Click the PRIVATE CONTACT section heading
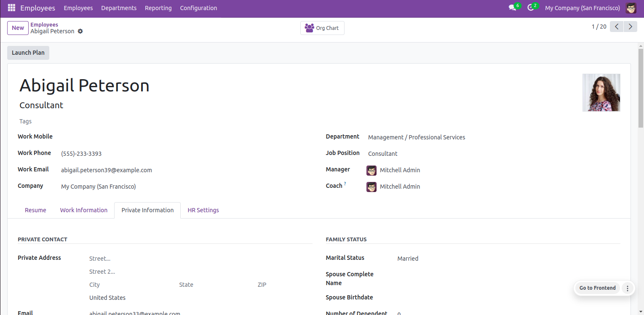Image resolution: width=644 pixels, height=315 pixels. pos(43,239)
